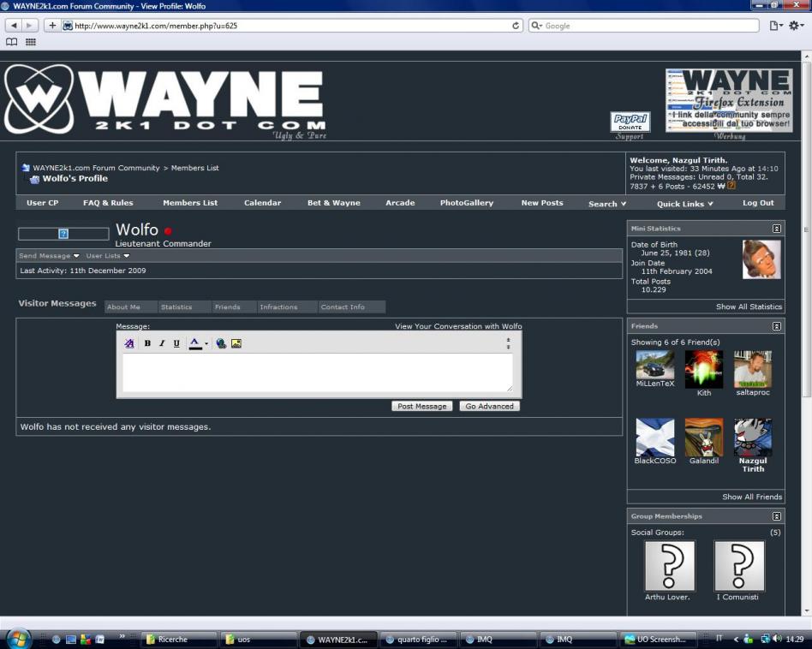Screen dimensions: 812x649
Task: Open the Firefox Extension banner
Action: tap(729, 100)
